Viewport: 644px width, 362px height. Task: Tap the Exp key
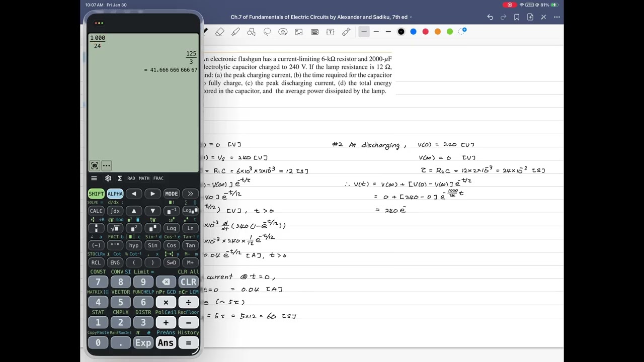tap(143, 342)
